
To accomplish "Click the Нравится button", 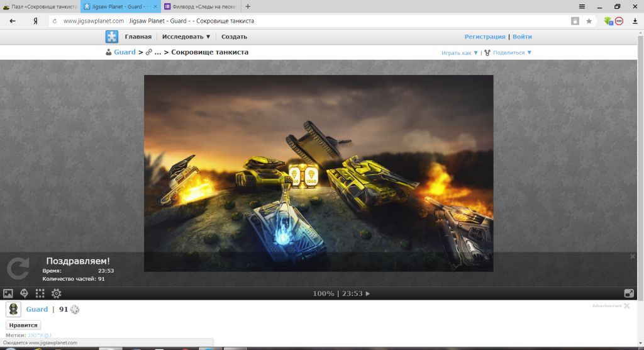I will [23, 325].
